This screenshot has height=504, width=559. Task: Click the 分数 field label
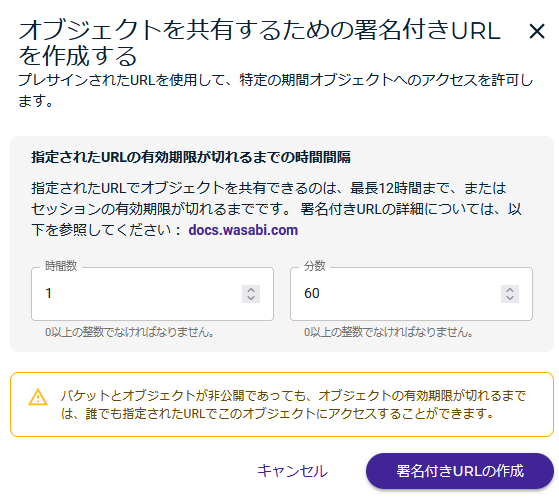pos(314,266)
